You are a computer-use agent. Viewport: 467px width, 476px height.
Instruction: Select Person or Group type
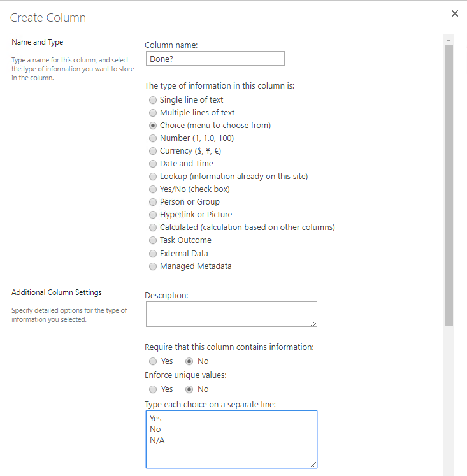point(153,202)
